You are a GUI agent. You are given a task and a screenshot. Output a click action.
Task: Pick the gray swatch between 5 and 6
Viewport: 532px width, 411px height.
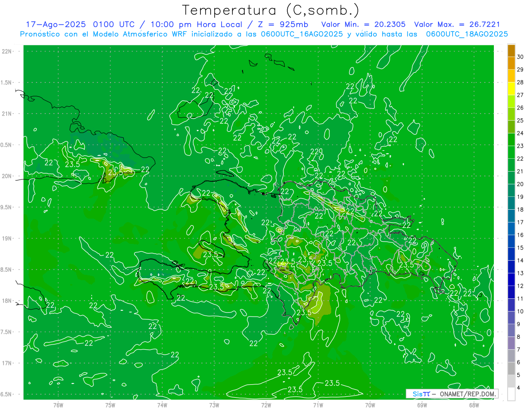(511, 368)
